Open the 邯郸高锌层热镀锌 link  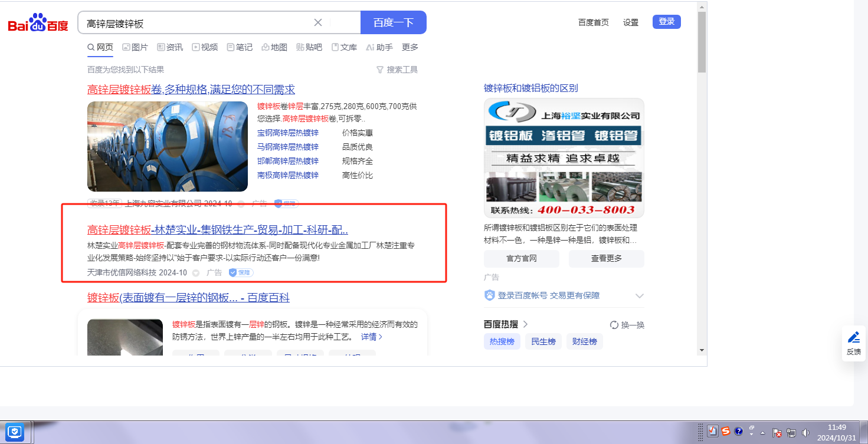(288, 161)
